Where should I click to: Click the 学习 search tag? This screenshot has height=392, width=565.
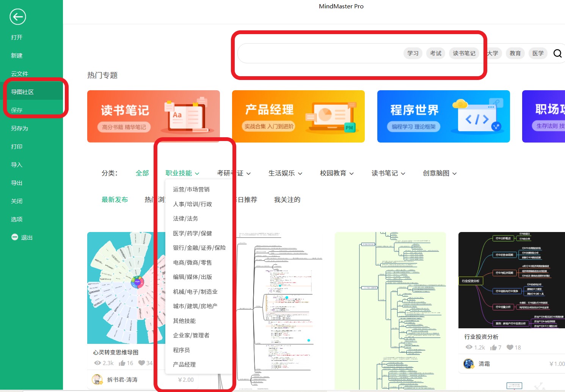413,53
